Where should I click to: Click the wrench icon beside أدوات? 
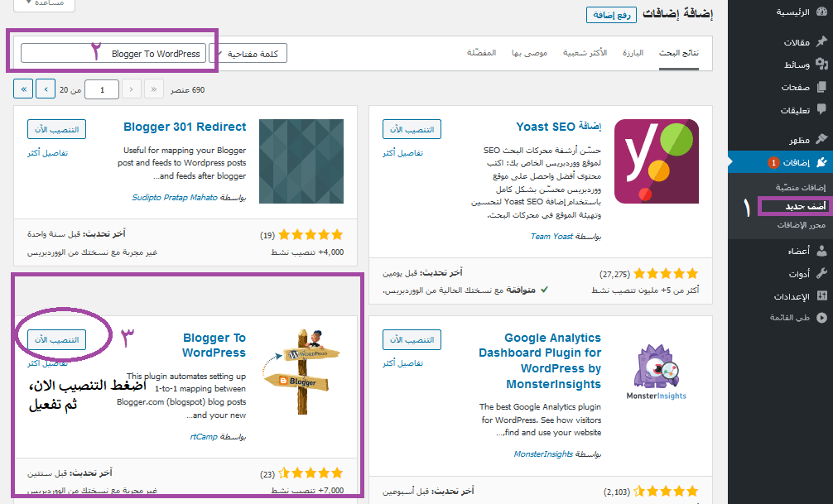coord(821,273)
